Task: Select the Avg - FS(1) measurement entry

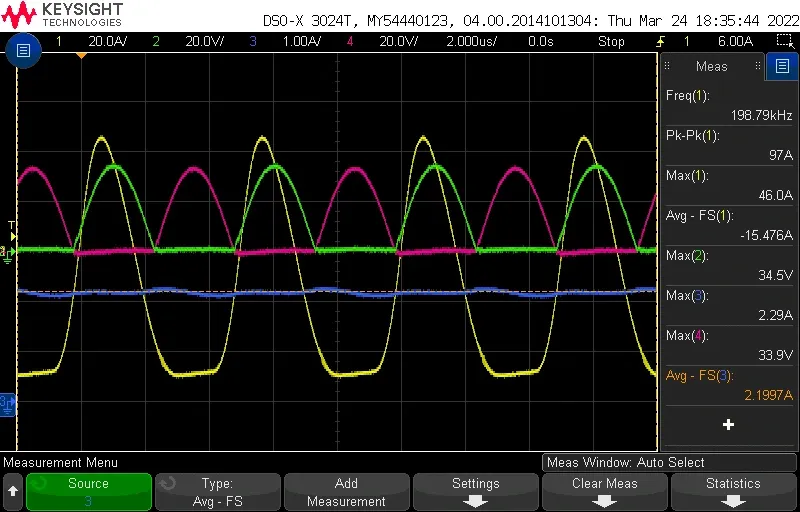Action: pos(729,225)
